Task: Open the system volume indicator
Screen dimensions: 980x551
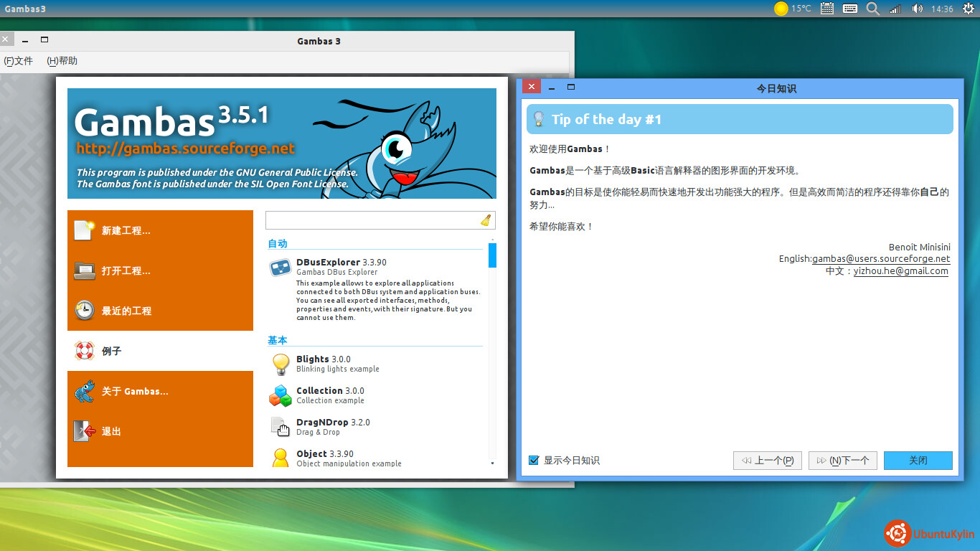Action: [x=917, y=9]
